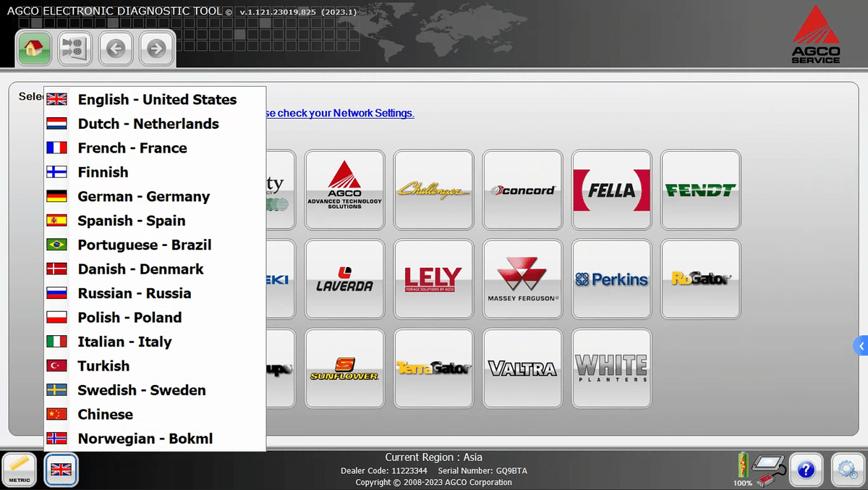The image size is (868, 490).
Task: Expand the blue side panel arrow
Action: [x=861, y=346]
